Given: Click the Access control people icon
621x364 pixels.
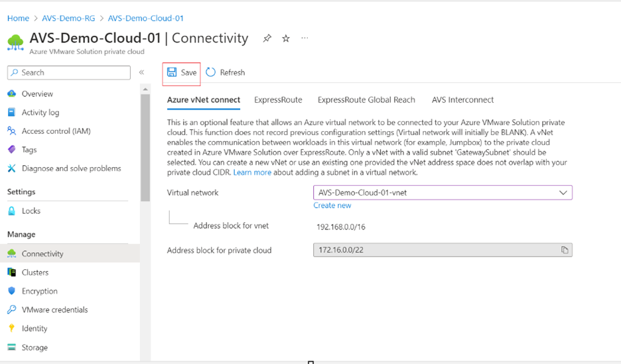Looking at the screenshot, I should (x=11, y=131).
